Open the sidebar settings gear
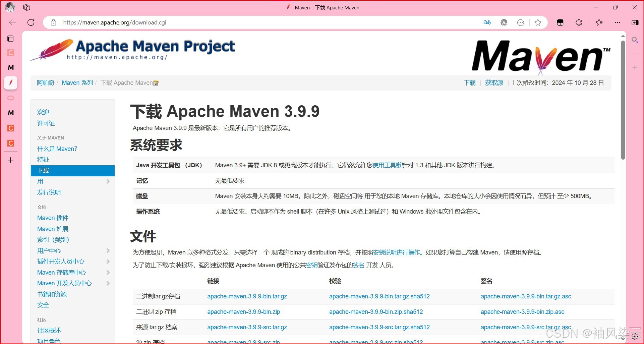Image resolution: width=644 pixels, height=344 pixels. (x=635, y=337)
